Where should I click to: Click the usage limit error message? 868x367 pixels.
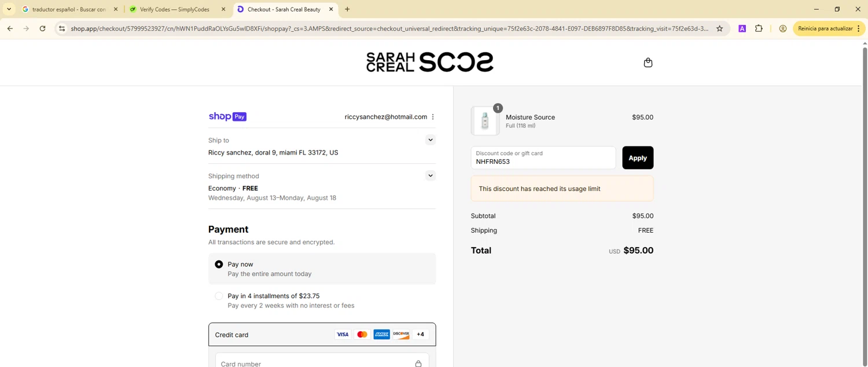(x=562, y=189)
